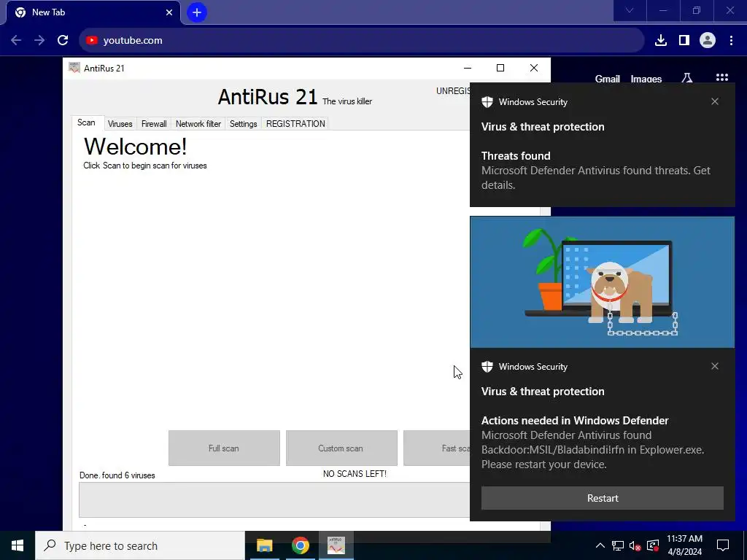
Task: Click the bulldog notification image
Action: 602,282
